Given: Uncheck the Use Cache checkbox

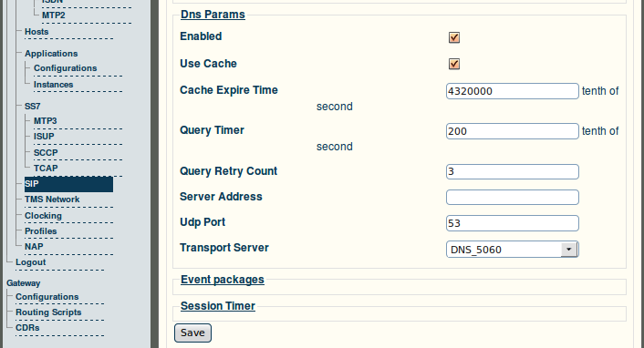Looking at the screenshot, I should [x=454, y=64].
